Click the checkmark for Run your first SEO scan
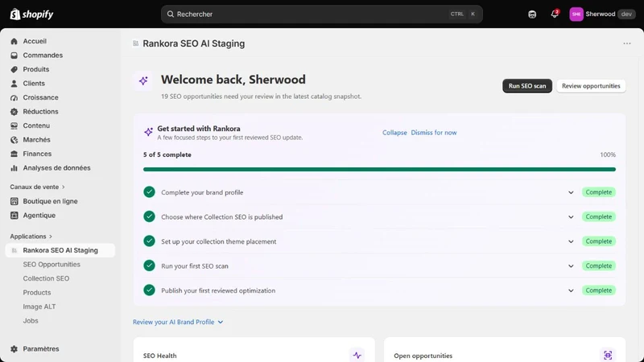This screenshot has height=362, width=644. tap(149, 266)
